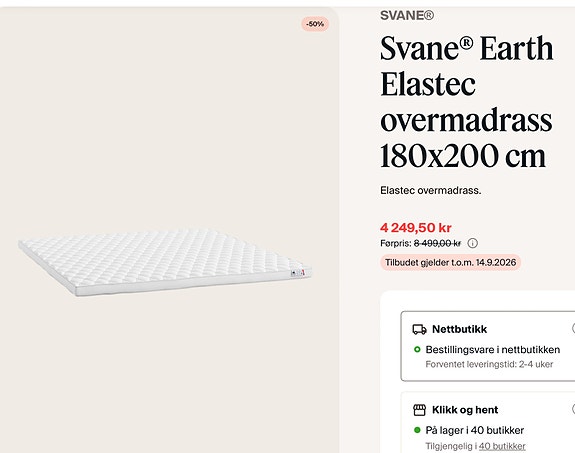Click the mattress topper product image
The width and height of the screenshot is (575, 453).
click(165, 263)
